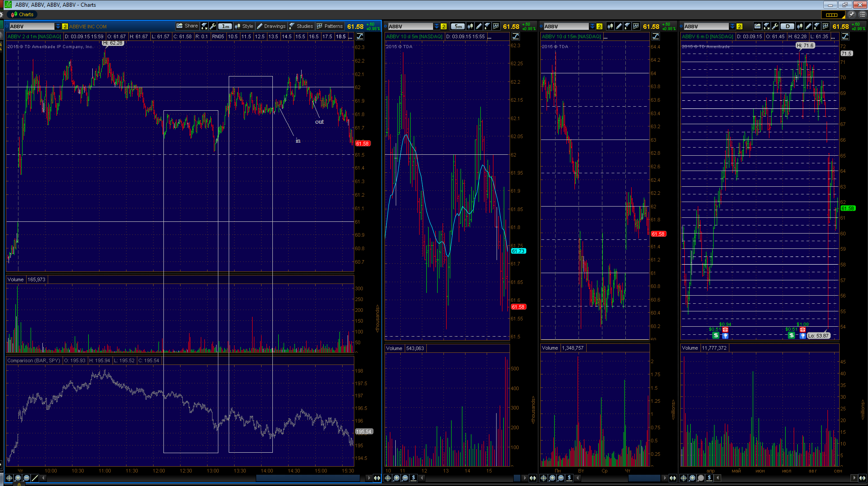This screenshot has width=868, height=486.
Task: Open Drawings pencil icon in the 15m chart
Action: [x=619, y=27]
